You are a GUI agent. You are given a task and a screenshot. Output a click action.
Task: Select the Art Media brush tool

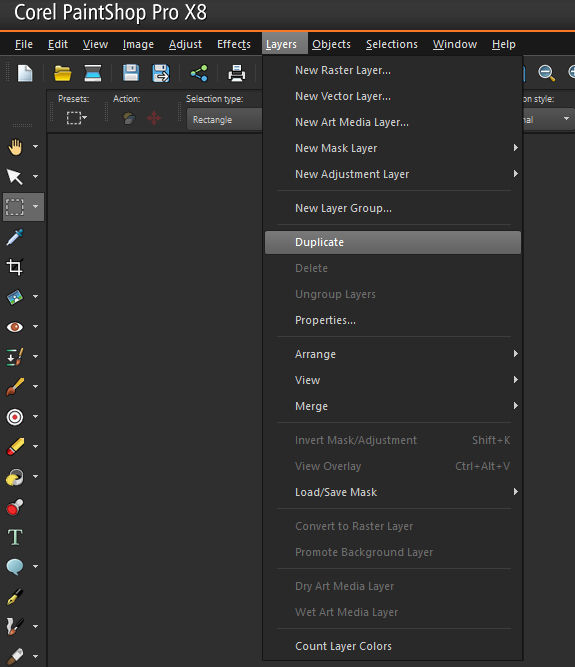(x=15, y=627)
